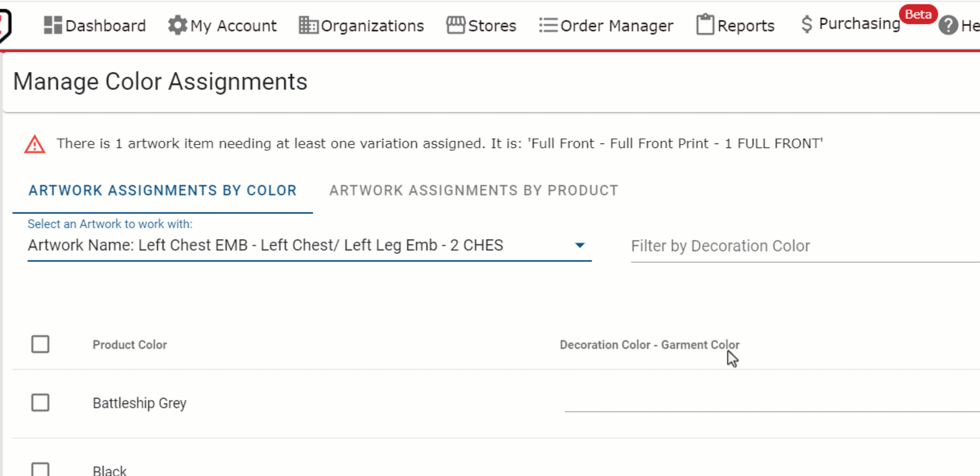Click the Organizations building icon
980x476 pixels.
308,25
